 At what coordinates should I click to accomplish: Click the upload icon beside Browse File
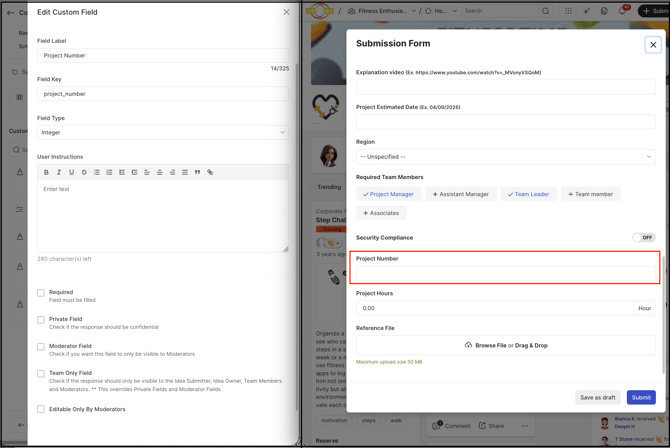[468, 345]
